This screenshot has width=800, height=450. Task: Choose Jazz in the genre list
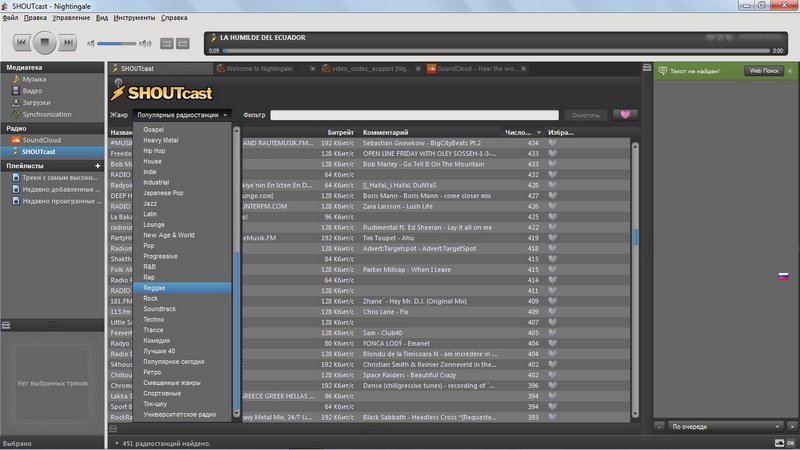coord(182,204)
